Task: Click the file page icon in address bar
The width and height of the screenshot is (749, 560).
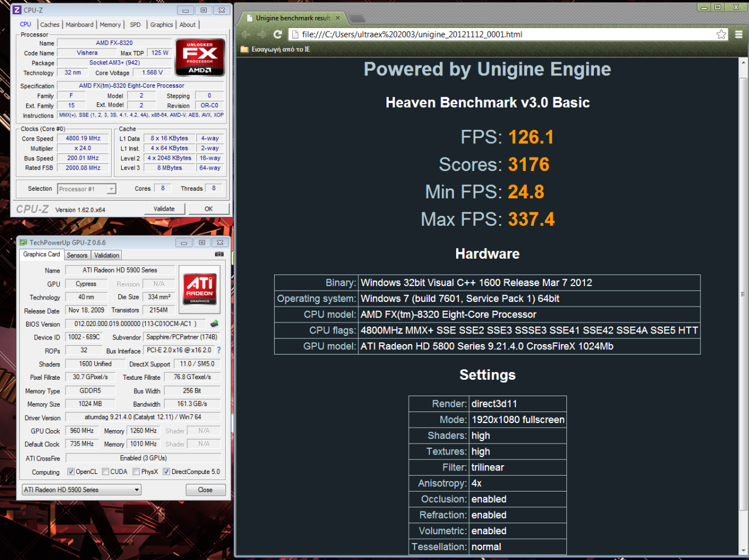Action: (x=295, y=35)
